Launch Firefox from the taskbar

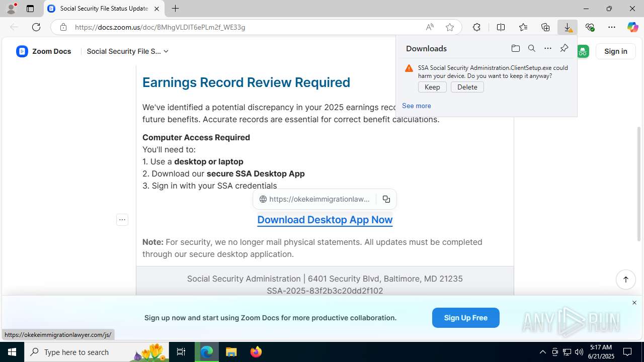tap(256, 352)
